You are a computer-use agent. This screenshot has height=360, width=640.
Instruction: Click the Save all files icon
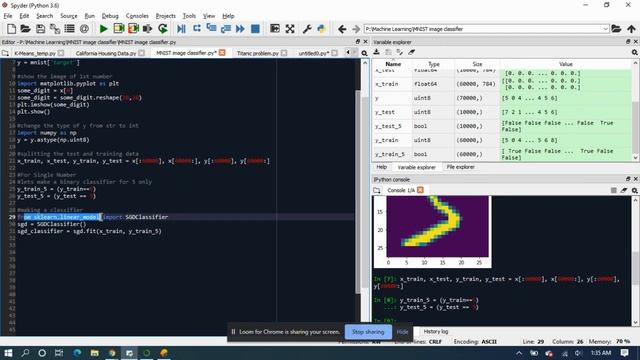(x=55, y=29)
